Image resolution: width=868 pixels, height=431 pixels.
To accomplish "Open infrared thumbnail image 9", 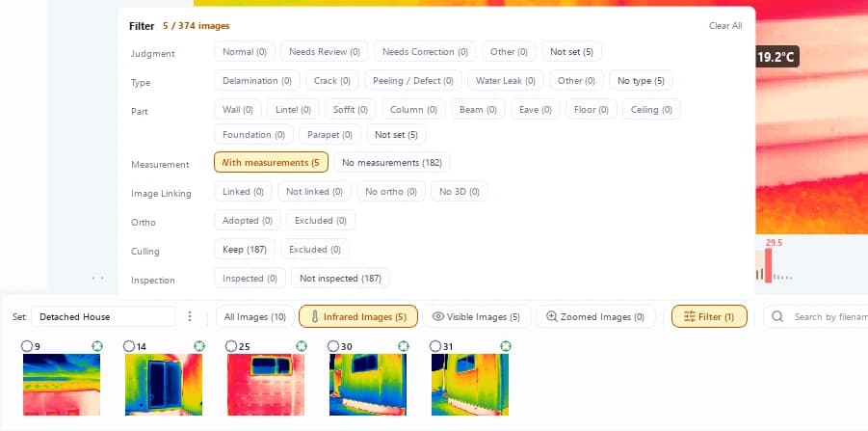I will [x=62, y=385].
